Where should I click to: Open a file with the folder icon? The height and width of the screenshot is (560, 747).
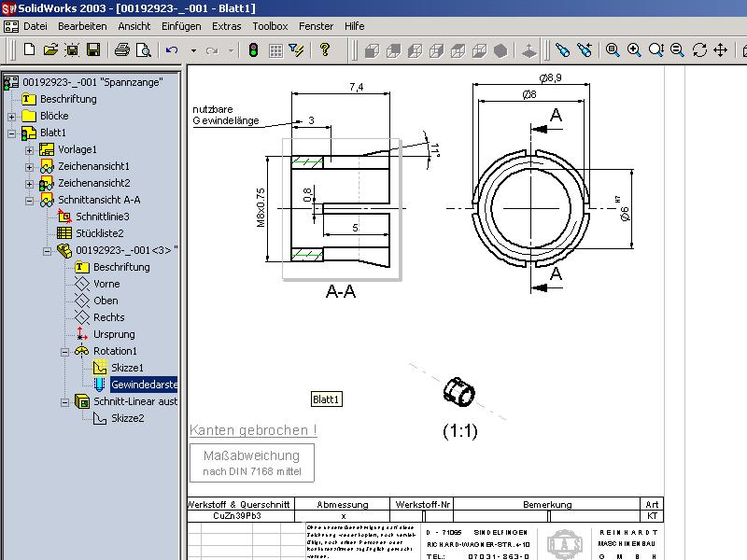pyautogui.click(x=51, y=50)
